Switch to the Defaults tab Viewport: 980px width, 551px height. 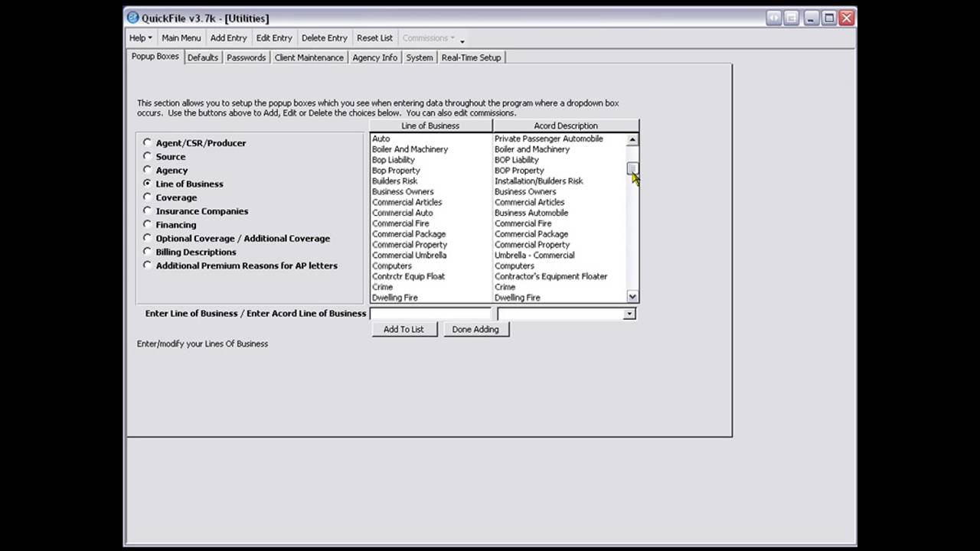pos(203,57)
